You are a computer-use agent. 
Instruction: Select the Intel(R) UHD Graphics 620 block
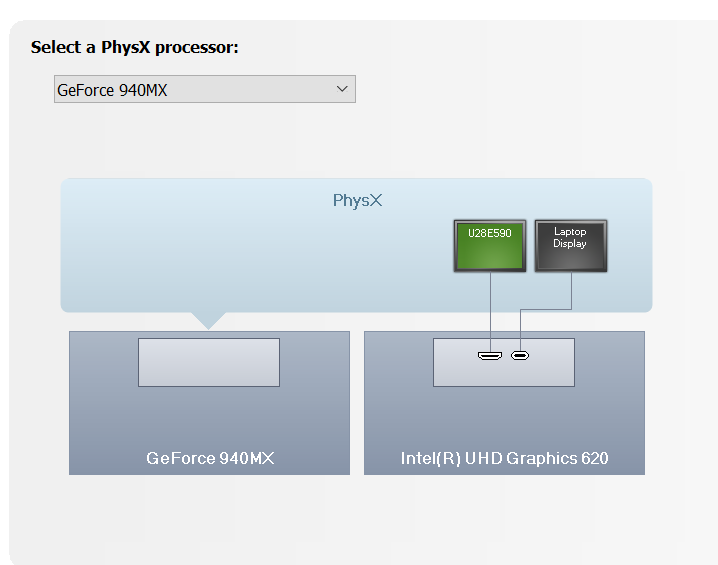(x=504, y=420)
